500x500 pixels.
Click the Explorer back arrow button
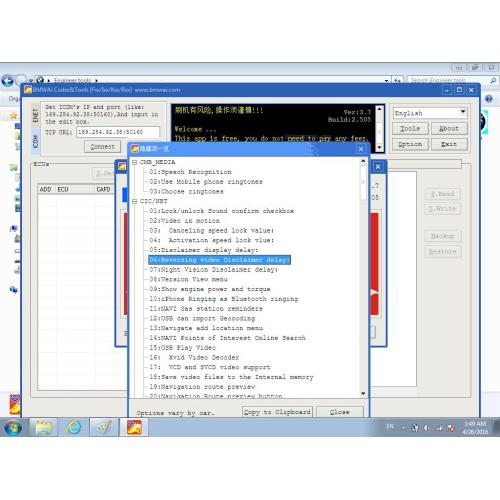pos(8,81)
